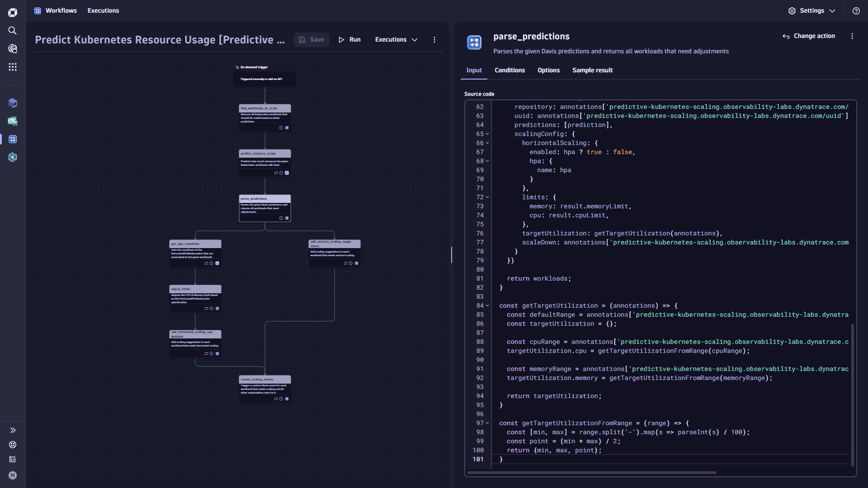868x488 pixels.
Task: Select the add_vertical_scaling_suggestions node
Action: 335,253
